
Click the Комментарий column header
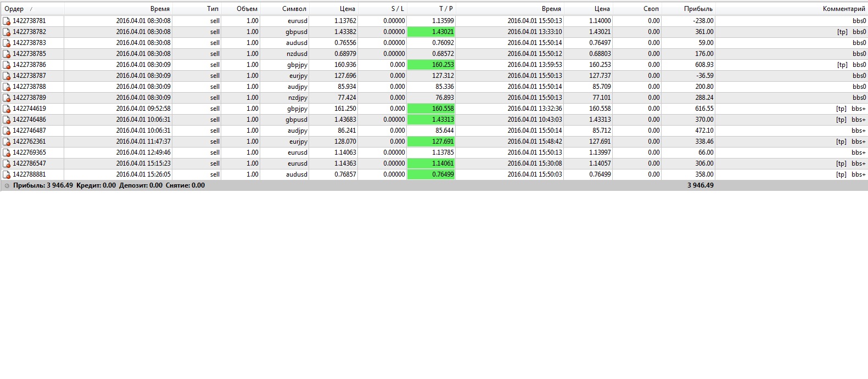[x=843, y=9]
